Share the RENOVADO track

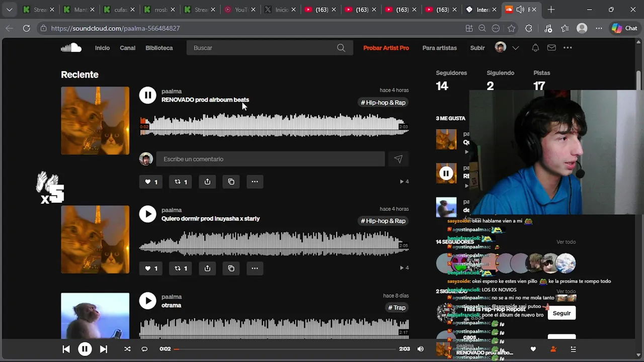pos(207,182)
